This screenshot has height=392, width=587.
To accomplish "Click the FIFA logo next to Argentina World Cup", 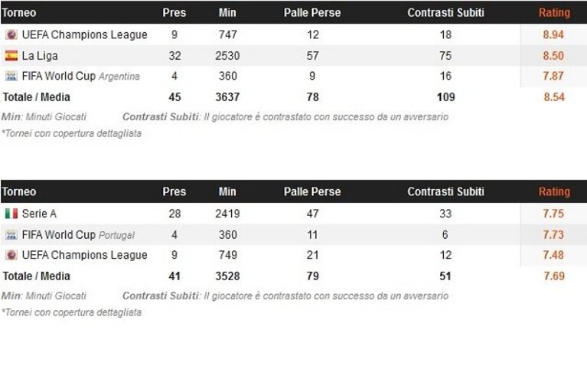I will pos(11,76).
